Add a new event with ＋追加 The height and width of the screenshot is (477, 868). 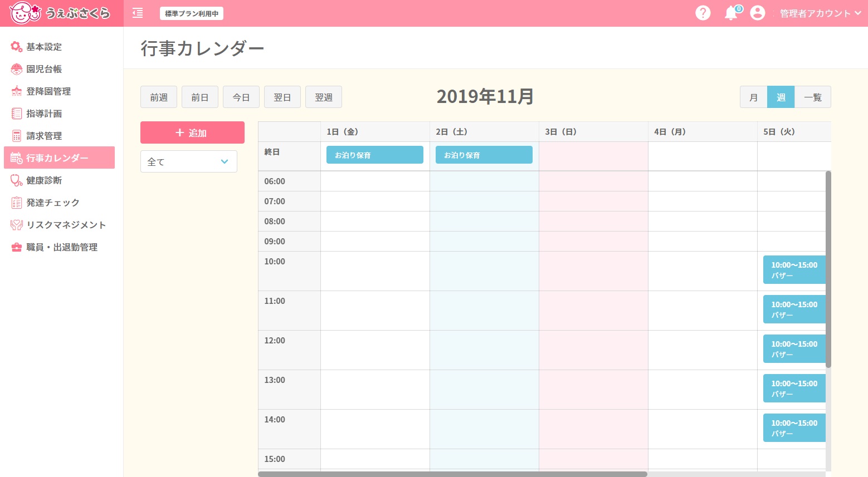pos(192,132)
